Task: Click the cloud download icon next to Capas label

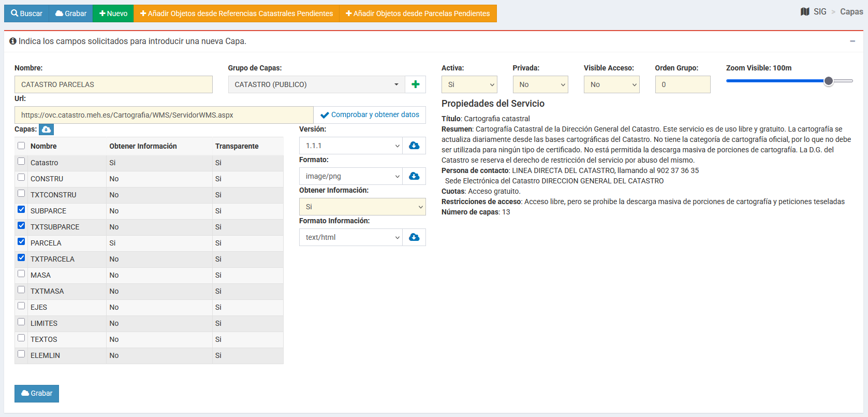Action: [x=46, y=129]
